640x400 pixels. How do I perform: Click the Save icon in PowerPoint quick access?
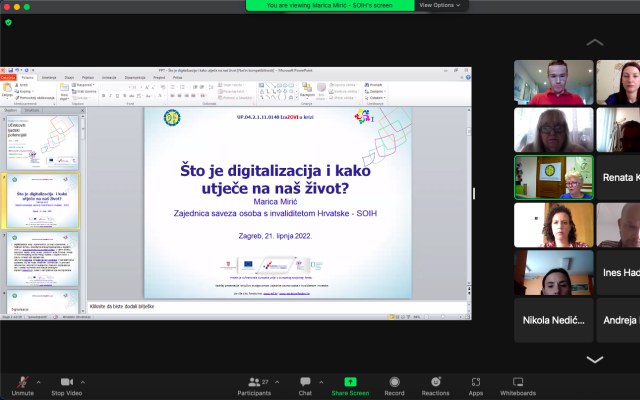(11, 70)
